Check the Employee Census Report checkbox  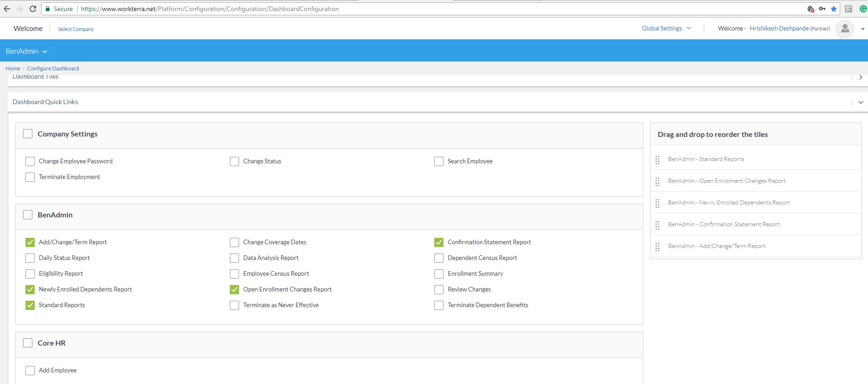pyautogui.click(x=234, y=274)
